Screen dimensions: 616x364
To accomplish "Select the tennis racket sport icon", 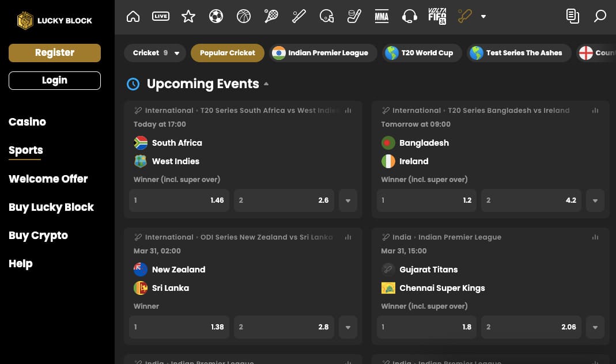I will pos(271,17).
